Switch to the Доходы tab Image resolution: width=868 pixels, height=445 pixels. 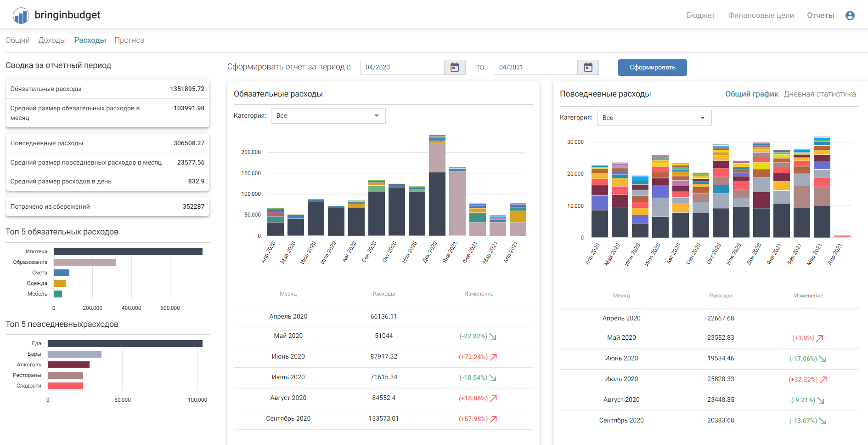click(52, 40)
